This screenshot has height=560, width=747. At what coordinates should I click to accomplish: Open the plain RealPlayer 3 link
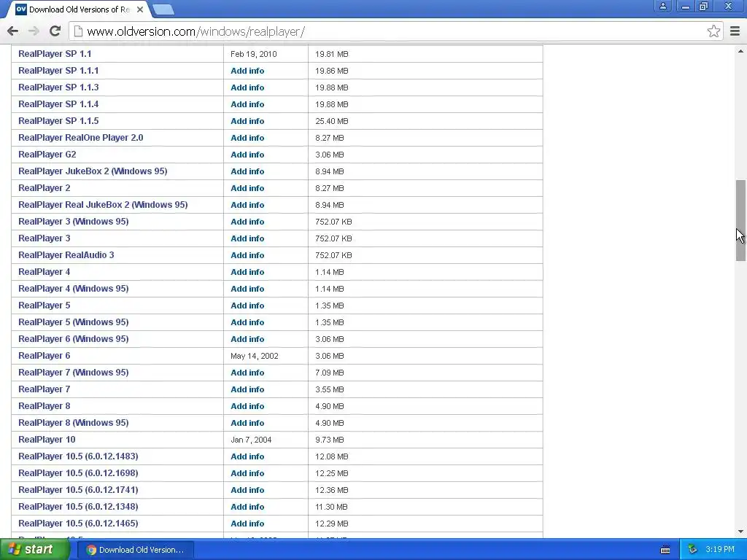point(44,238)
